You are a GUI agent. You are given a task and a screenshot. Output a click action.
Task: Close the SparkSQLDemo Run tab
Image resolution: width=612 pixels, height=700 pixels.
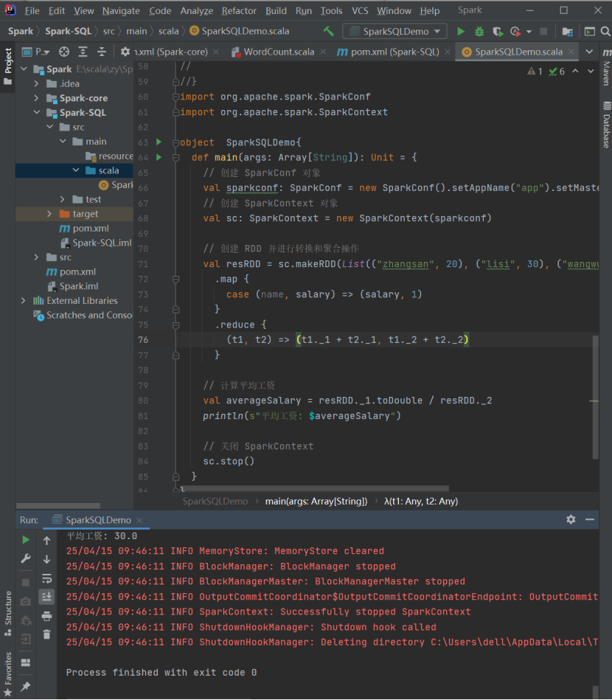pos(139,520)
